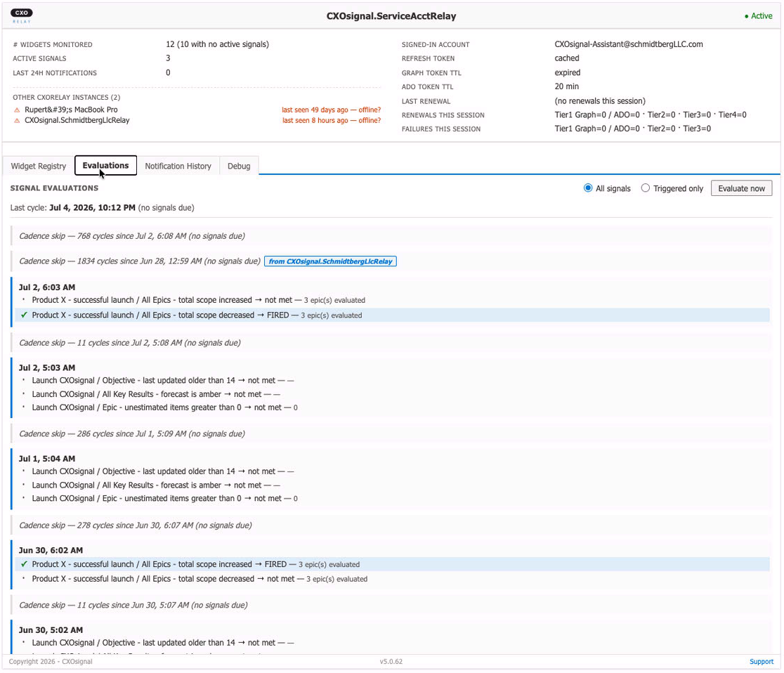Viewport: 784px width, 673px height.
Task: Click the CXOsignal.ServiceAcctRelay title
Action: tap(391, 16)
